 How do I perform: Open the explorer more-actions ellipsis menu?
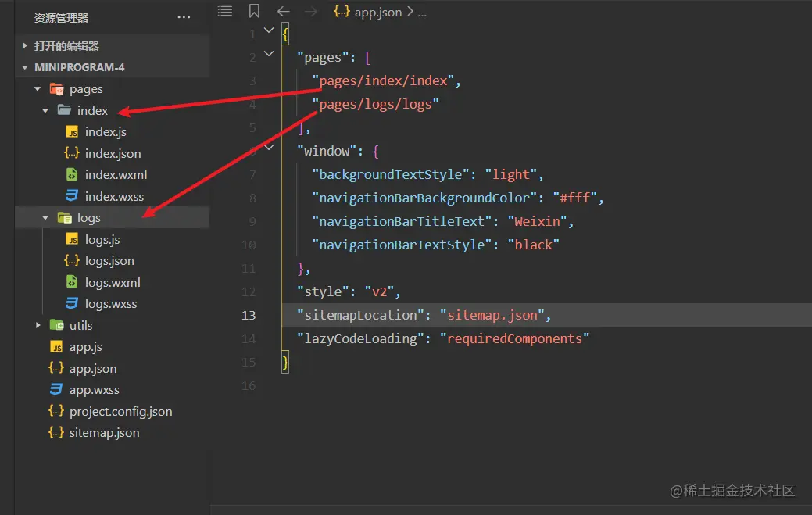click(x=184, y=18)
